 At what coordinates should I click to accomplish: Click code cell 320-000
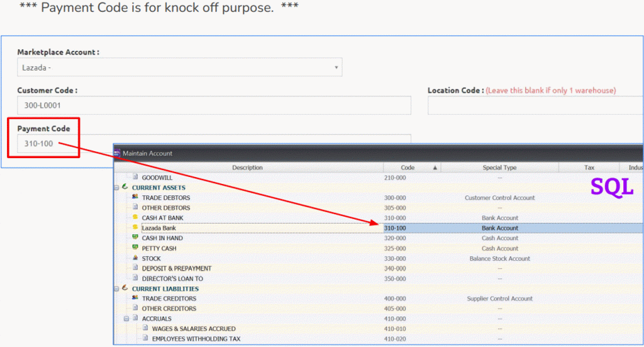click(395, 238)
